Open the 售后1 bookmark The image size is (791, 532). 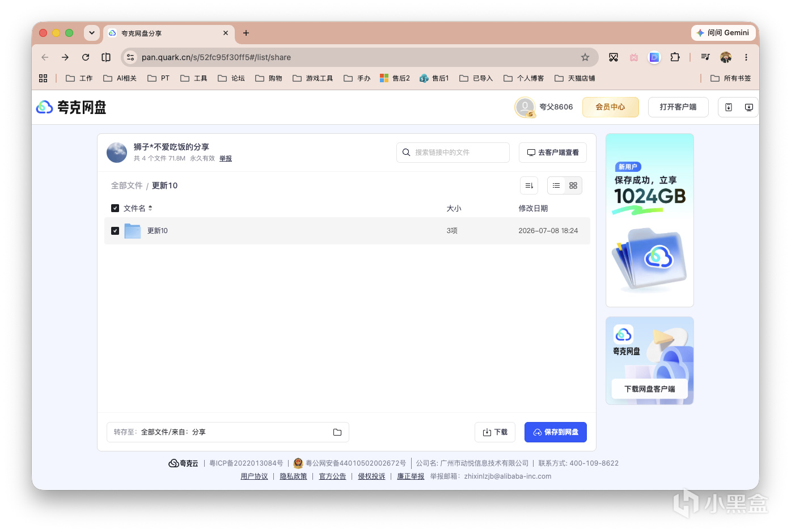click(x=434, y=78)
